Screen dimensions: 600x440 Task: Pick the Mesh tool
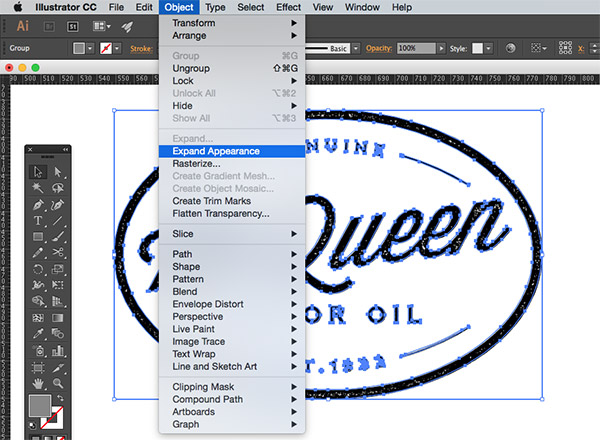(x=38, y=318)
